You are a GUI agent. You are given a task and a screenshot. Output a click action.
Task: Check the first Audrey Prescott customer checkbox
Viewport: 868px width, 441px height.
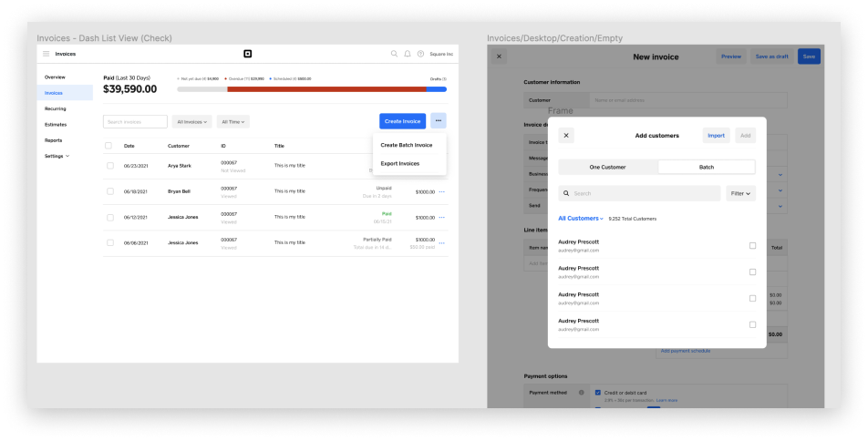pos(752,246)
